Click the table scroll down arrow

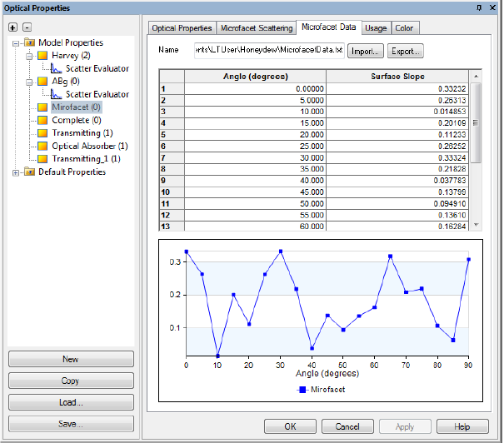[x=476, y=225]
